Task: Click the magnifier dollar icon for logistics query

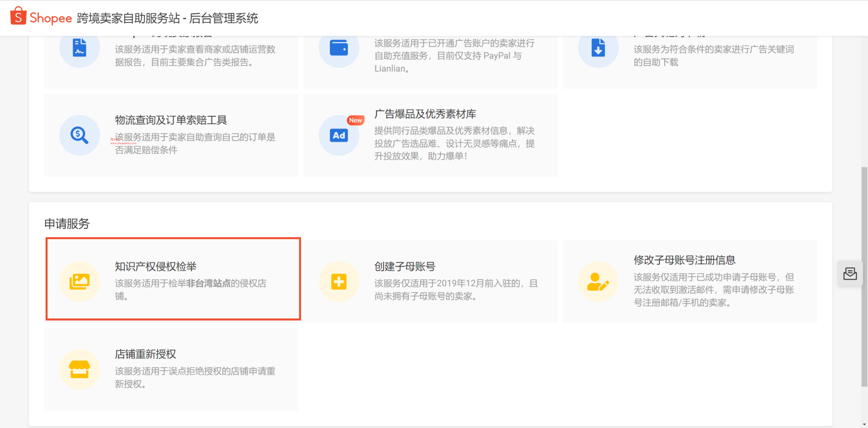Action: pyautogui.click(x=80, y=135)
